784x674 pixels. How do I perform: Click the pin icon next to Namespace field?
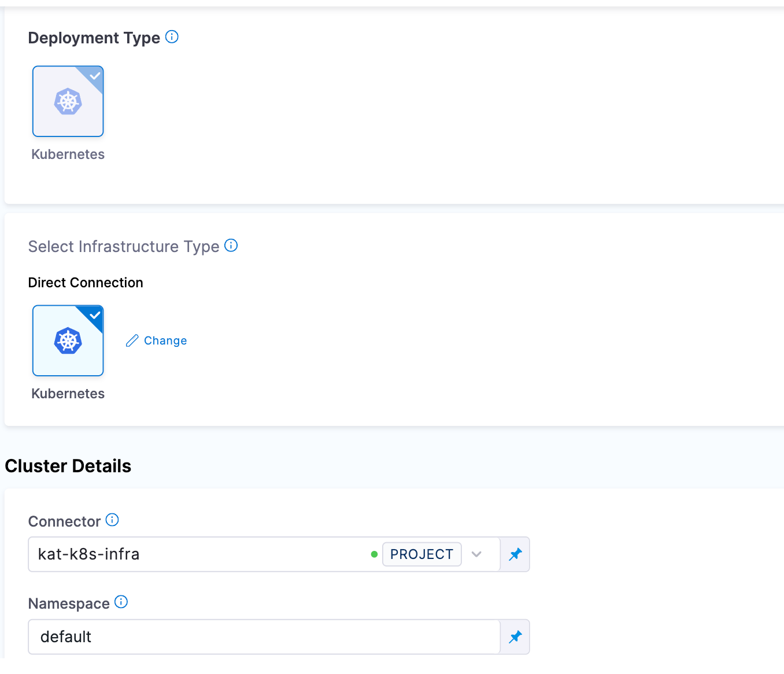pos(515,637)
